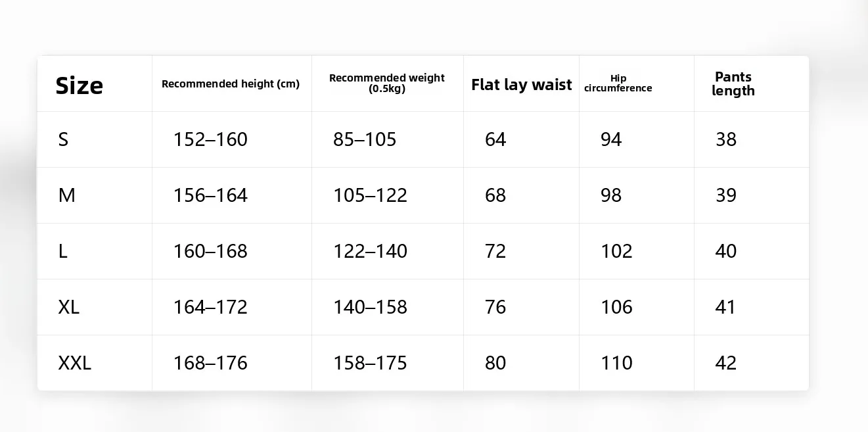Select the 85–105 weight cell
This screenshot has height=432, width=868.
pyautogui.click(x=365, y=139)
